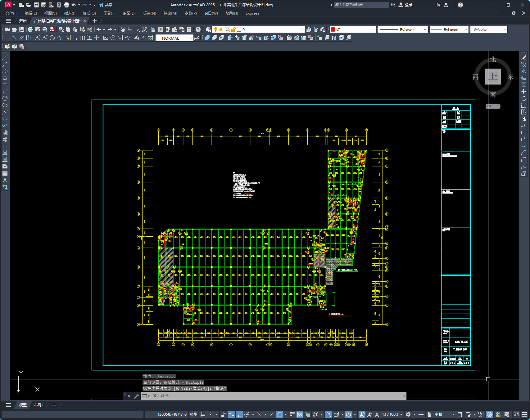This screenshot has height=420, width=530.
Task: Toggle ortho mode in the status bar
Action: click(239, 414)
